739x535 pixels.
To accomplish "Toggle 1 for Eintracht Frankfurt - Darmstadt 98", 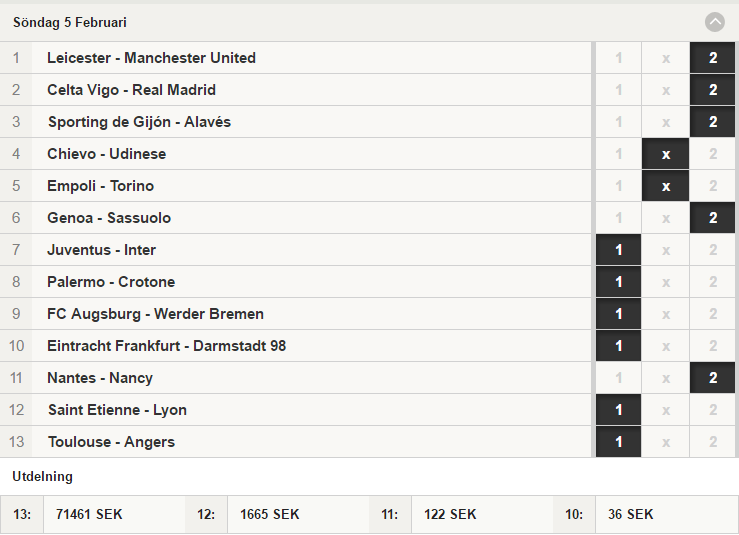I will click(618, 346).
